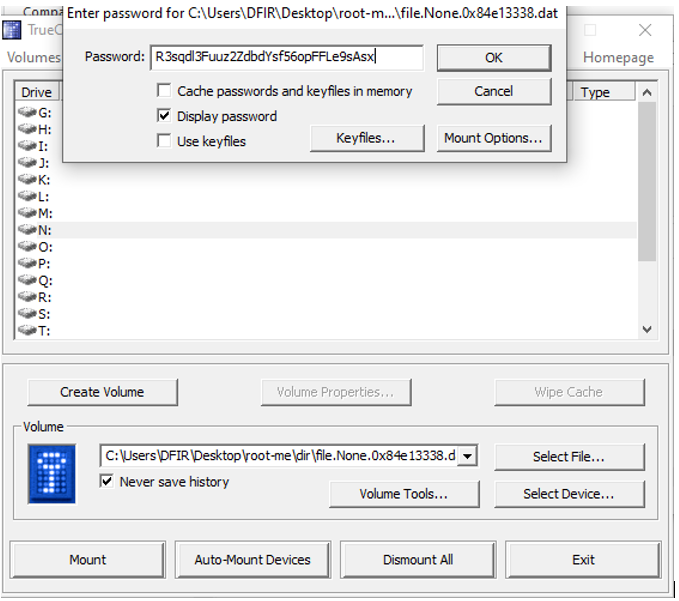Image resolution: width=679 pixels, height=601 pixels.
Task: Click Auto-Mount Devices
Action: pyautogui.click(x=253, y=559)
